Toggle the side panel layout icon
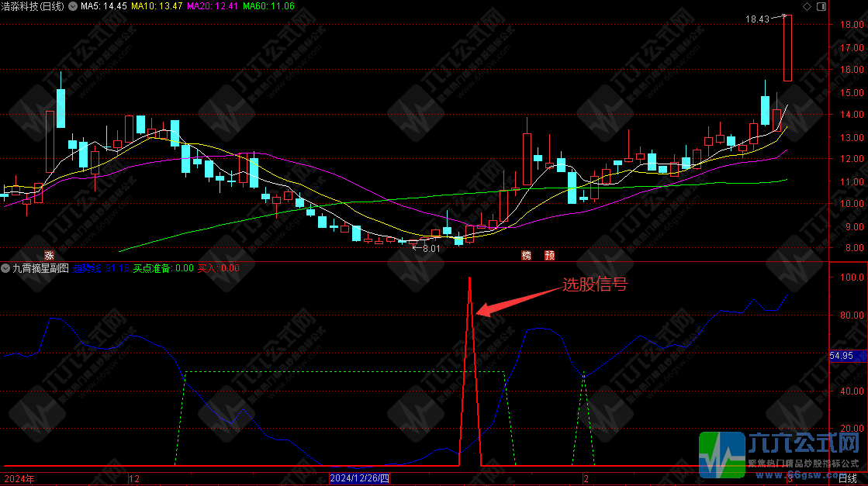 [x=820, y=6]
